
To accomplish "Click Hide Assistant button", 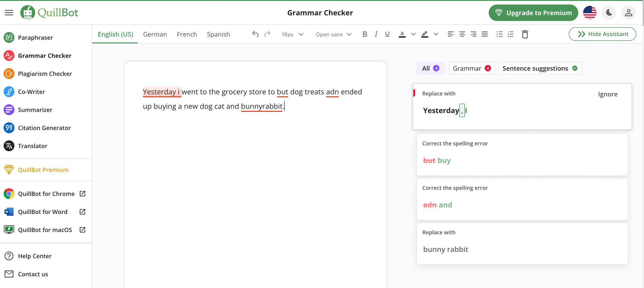I will coord(602,34).
